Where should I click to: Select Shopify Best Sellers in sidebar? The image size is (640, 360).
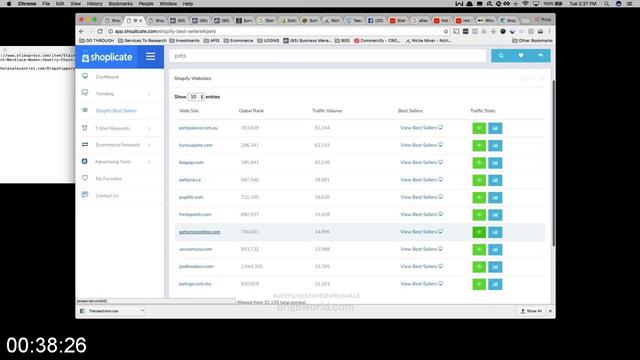[116, 111]
